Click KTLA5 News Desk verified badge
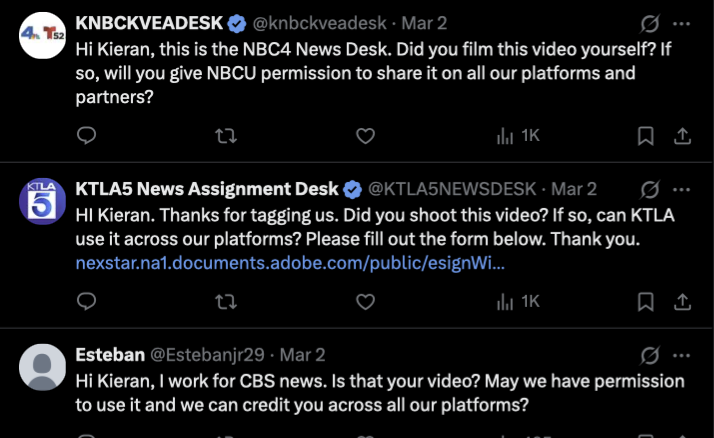714x438 pixels. 352,189
